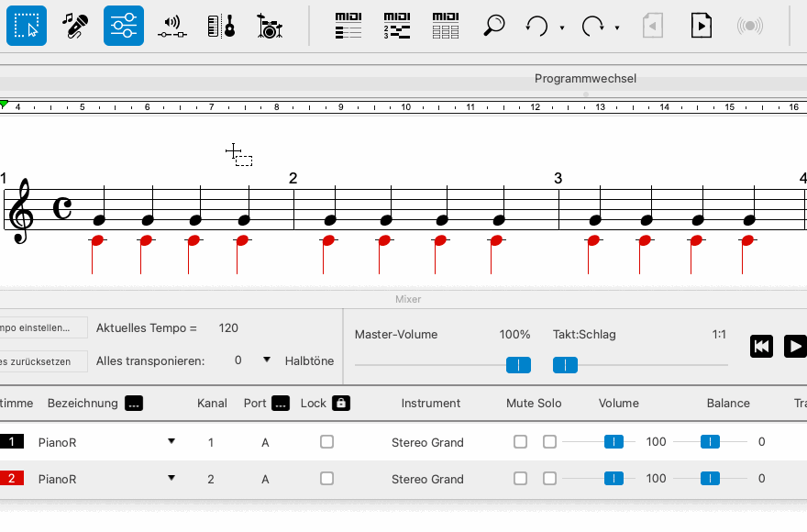Viewport: 807px width, 532px height.
Task: Click the Programmwechsel header tab
Action: 585,79
